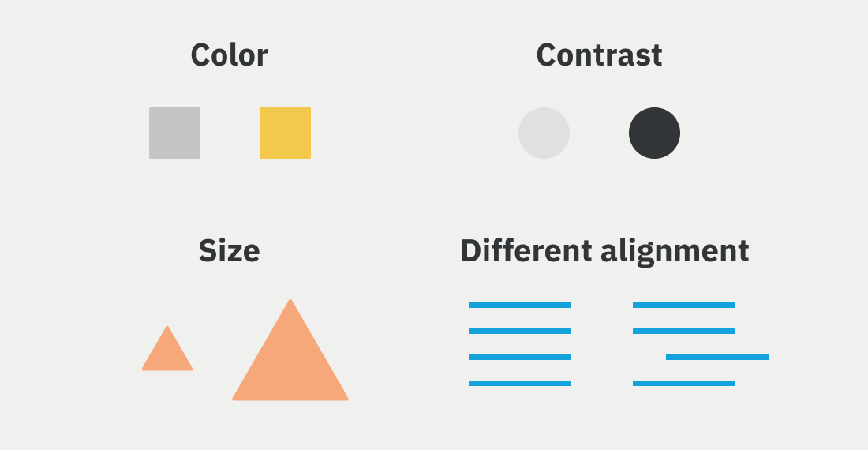
Task: Click the top blue line in left group
Action: [520, 305]
